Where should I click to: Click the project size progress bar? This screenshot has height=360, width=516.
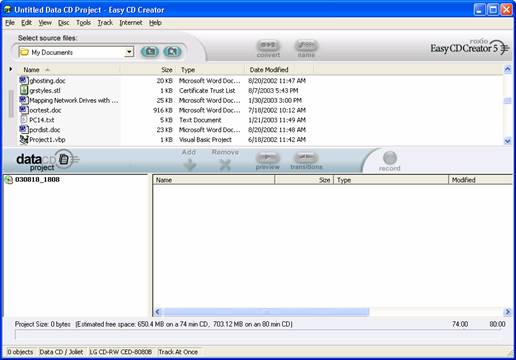pyautogui.click(x=258, y=335)
